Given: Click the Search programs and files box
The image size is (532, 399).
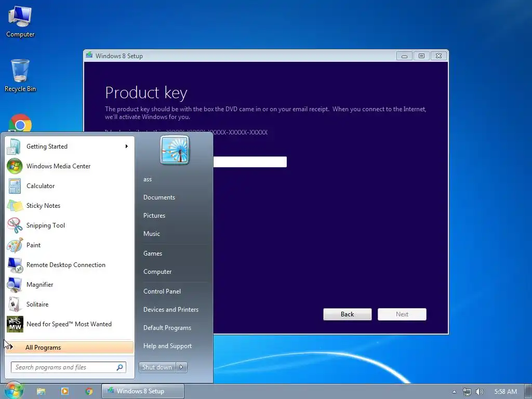Looking at the screenshot, I should tap(69, 367).
